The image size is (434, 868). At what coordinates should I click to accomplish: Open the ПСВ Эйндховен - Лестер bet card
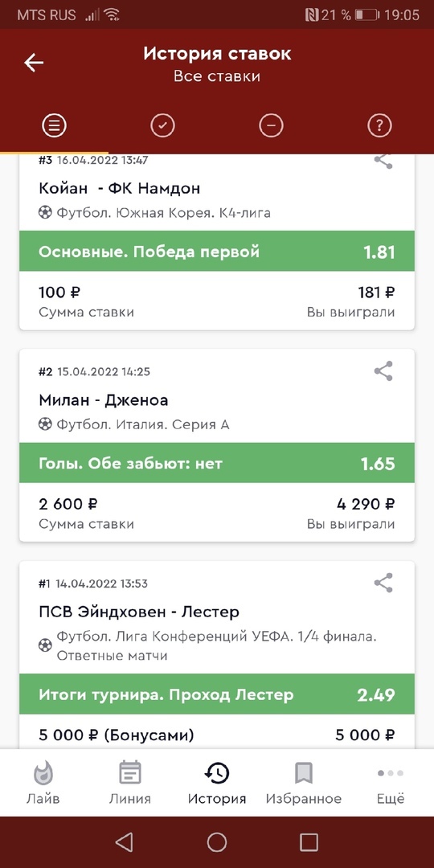click(x=217, y=655)
